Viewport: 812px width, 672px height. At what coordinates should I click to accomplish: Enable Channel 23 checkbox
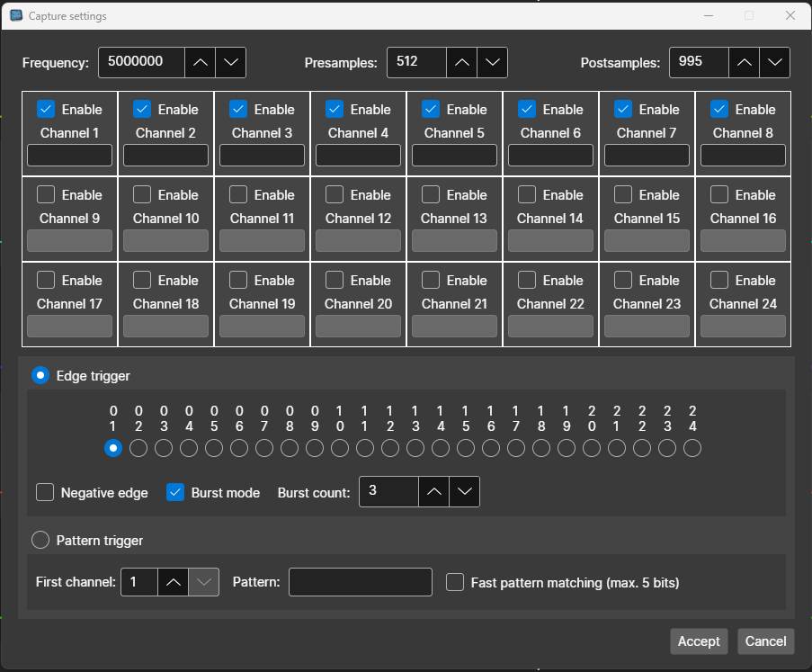click(623, 281)
